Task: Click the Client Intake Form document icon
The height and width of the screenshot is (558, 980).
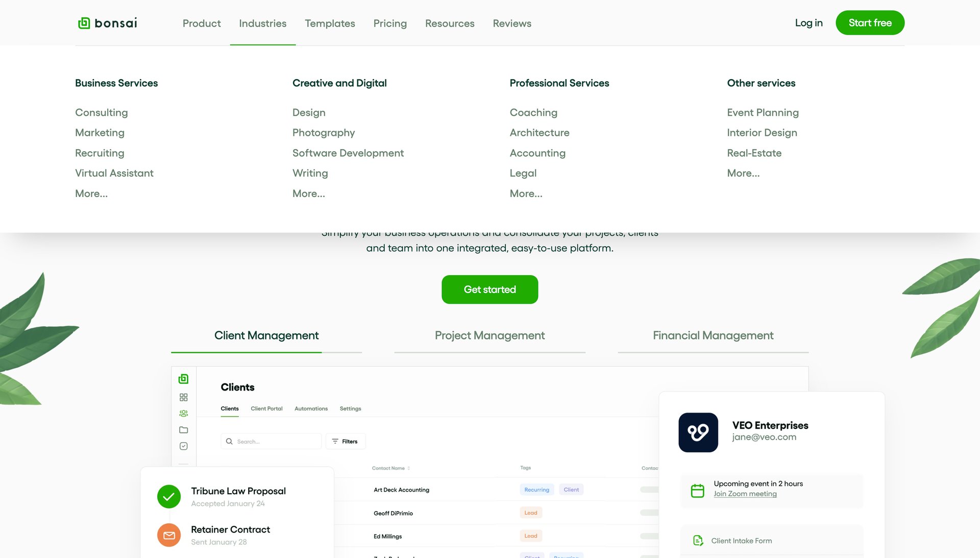Action: tap(698, 540)
